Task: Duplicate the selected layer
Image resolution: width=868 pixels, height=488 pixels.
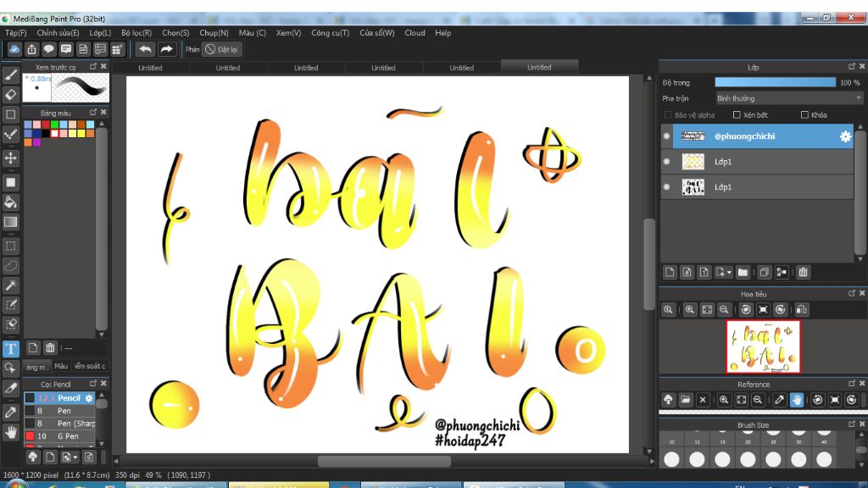Action: coord(765,272)
